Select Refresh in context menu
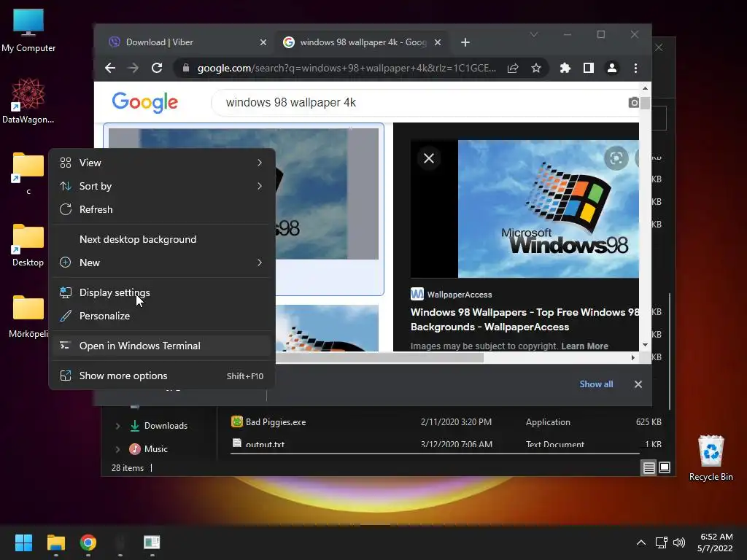Viewport: 747px width, 560px height. tap(161, 209)
